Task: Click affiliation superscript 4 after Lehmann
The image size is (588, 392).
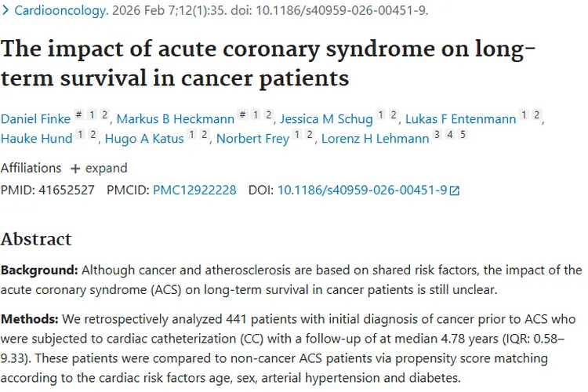Action: coord(450,135)
